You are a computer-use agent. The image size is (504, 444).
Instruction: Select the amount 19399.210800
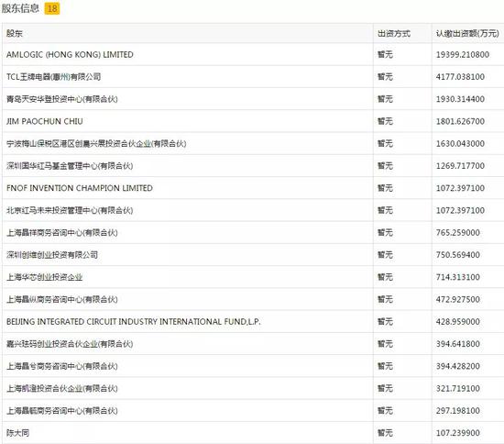pos(463,55)
